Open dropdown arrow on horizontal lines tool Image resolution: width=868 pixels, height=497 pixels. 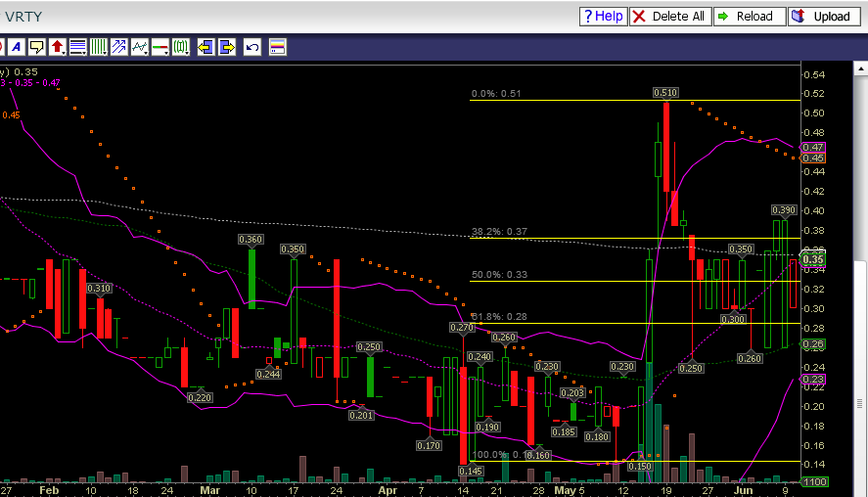coord(85,52)
